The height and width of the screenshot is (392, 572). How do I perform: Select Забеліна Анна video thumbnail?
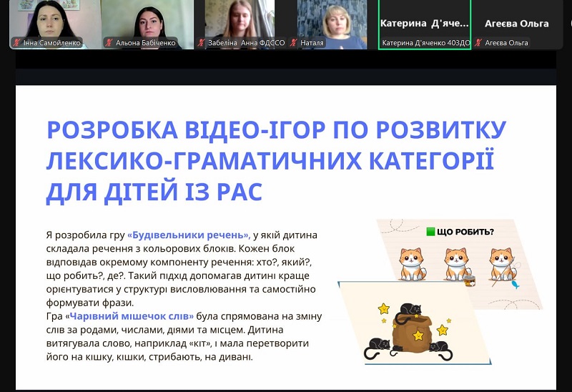point(240,24)
